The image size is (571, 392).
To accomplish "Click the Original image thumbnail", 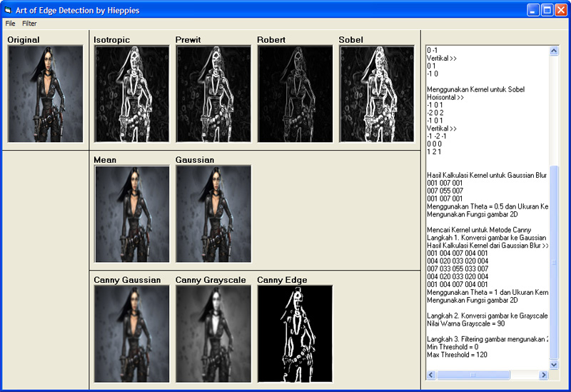I will [x=45, y=94].
